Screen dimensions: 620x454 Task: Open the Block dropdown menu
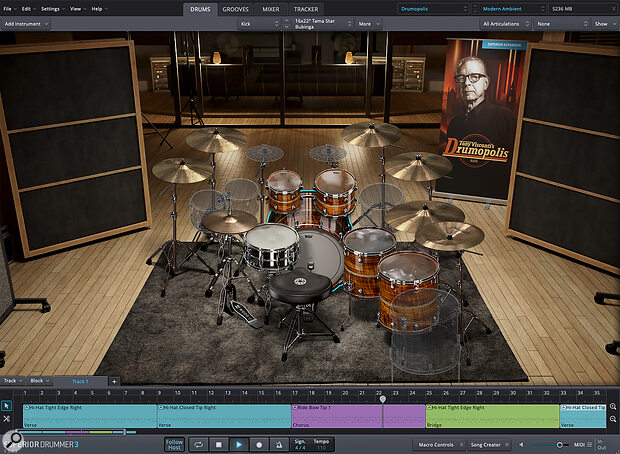[40, 381]
